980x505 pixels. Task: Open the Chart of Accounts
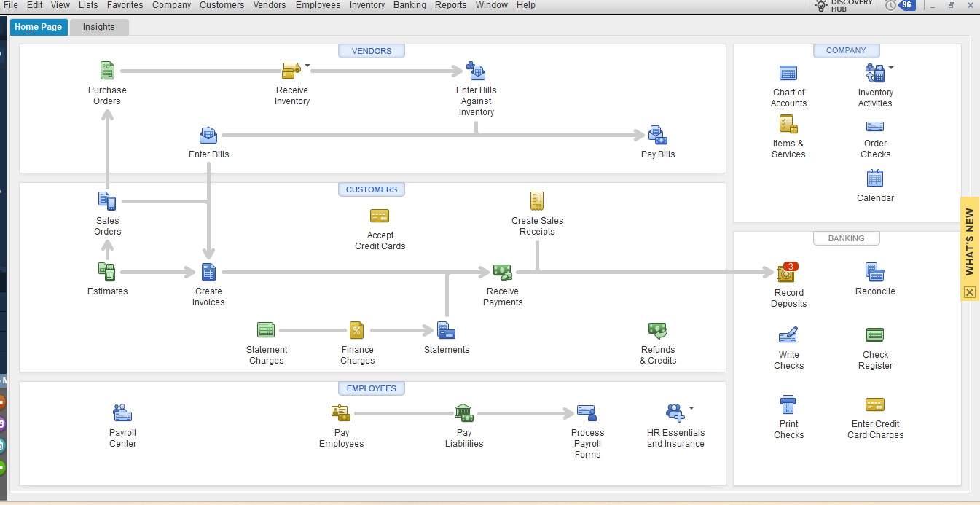pyautogui.click(x=788, y=73)
